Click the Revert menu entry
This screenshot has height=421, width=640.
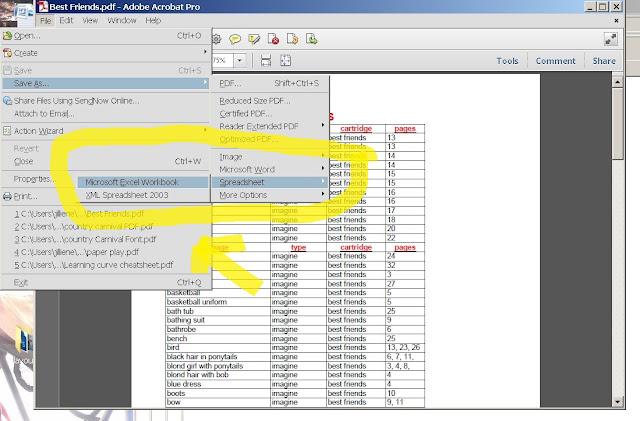click(x=106, y=149)
